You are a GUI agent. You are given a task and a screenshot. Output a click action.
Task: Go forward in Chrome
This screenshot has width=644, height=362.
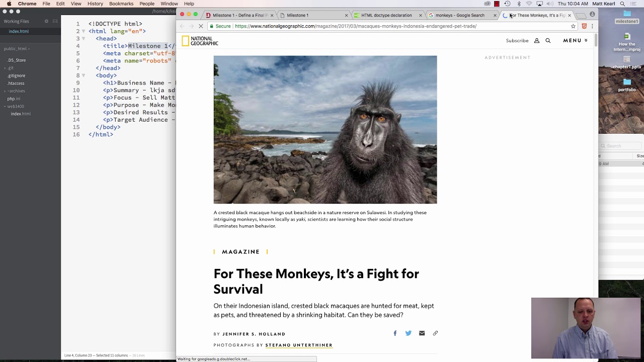191,26
